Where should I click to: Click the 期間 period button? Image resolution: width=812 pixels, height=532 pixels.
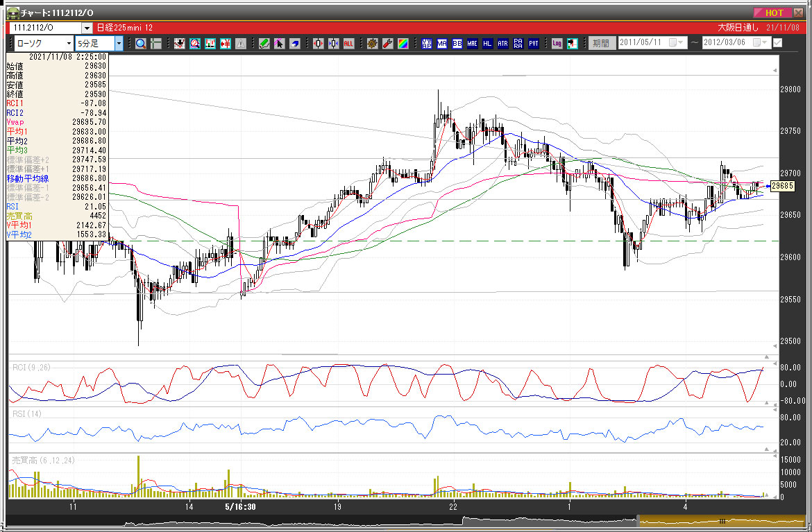[x=601, y=43]
